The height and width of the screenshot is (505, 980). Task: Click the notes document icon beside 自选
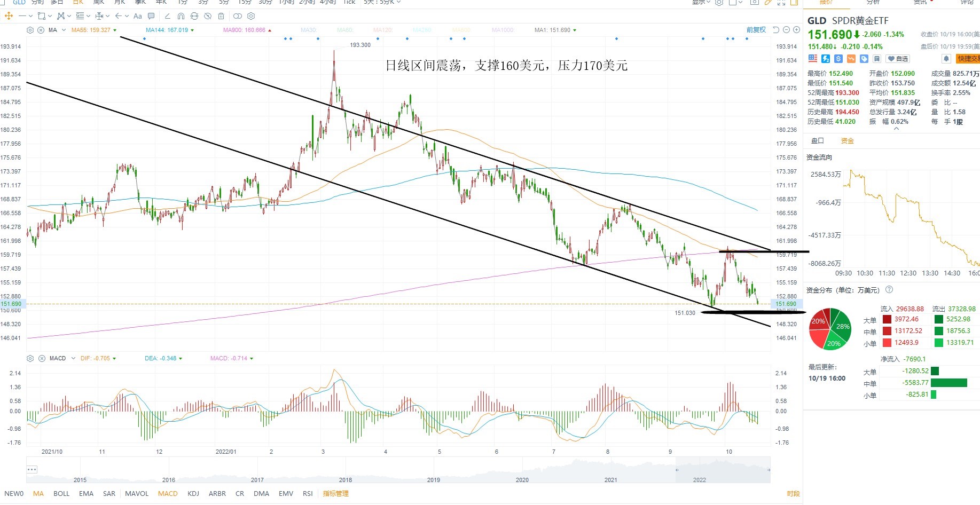877,59
